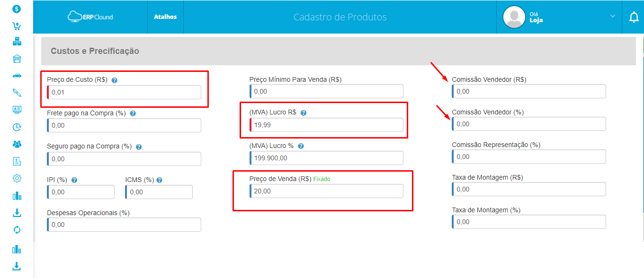Show help for (MVA) Lucro %

[x=301, y=147]
